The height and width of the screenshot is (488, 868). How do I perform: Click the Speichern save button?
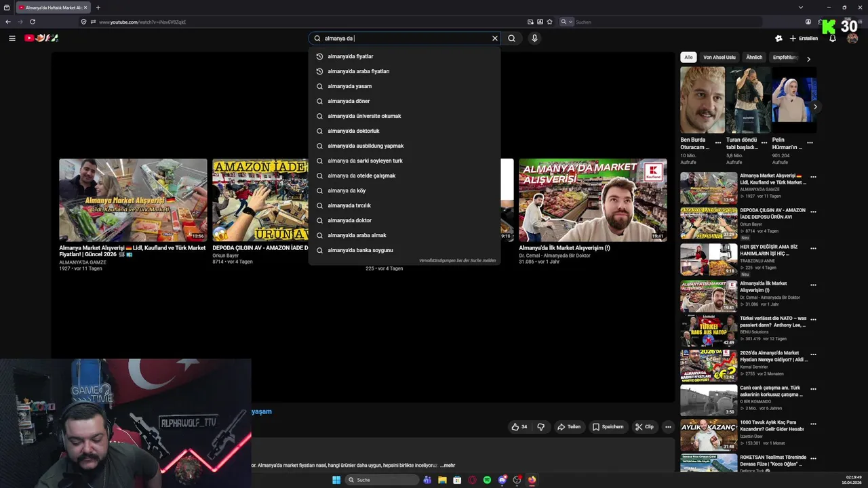[x=608, y=427]
